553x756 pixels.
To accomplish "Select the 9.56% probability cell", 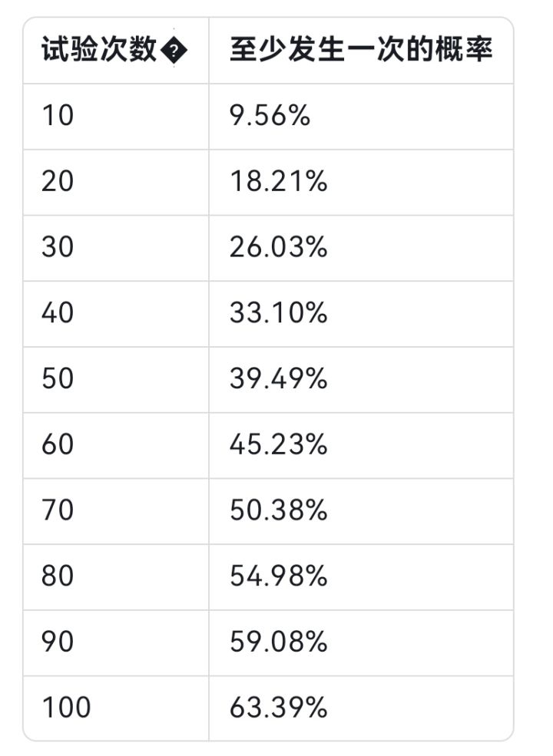I will point(270,117).
